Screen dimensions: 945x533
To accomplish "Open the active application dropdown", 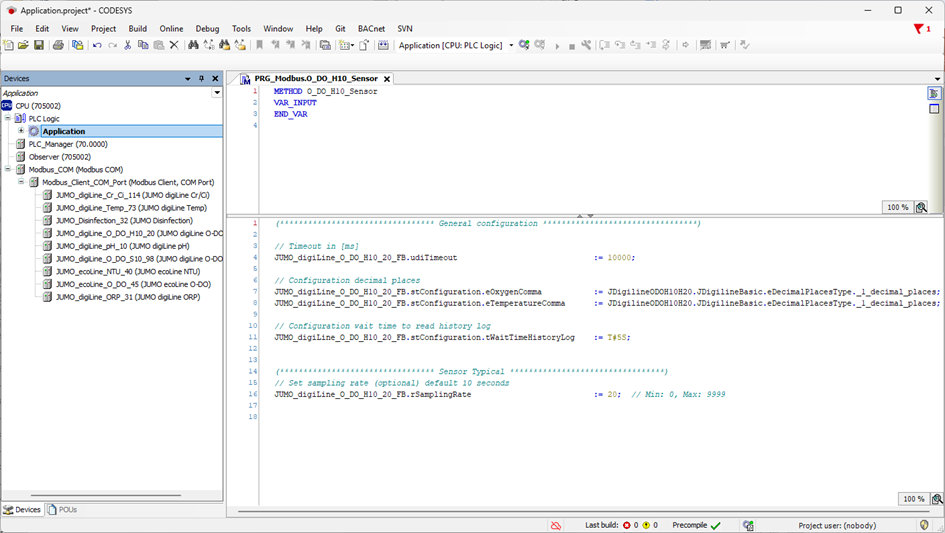I will [511, 45].
